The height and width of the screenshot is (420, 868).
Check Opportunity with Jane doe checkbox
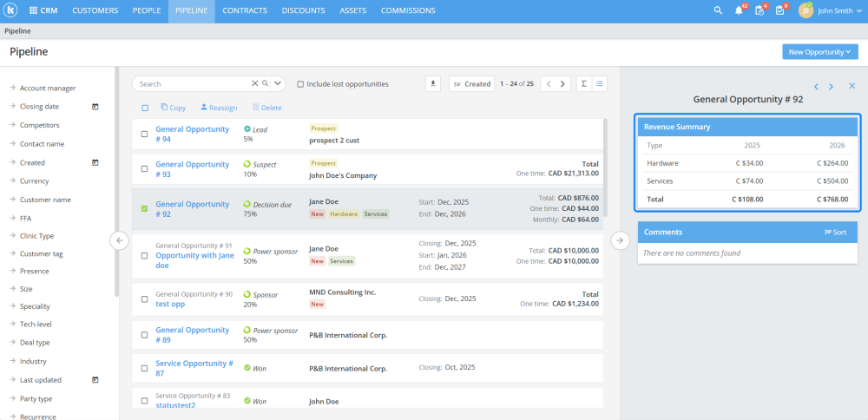pos(144,256)
